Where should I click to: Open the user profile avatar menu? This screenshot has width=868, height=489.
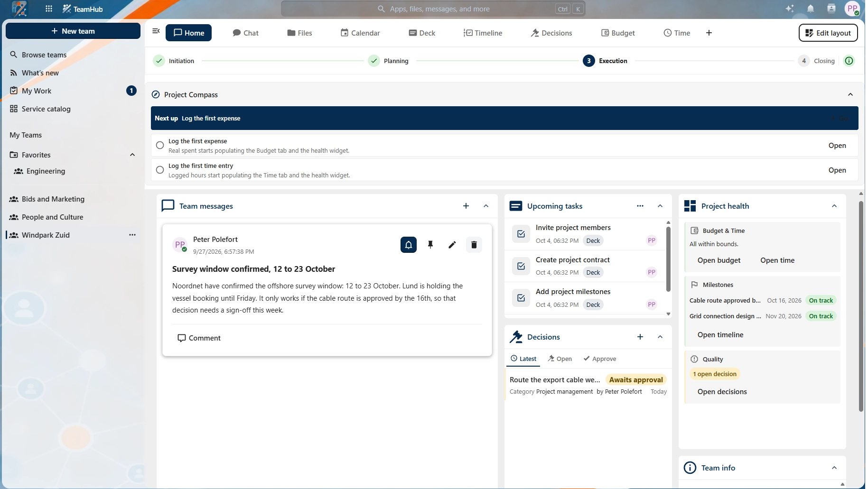pos(852,9)
